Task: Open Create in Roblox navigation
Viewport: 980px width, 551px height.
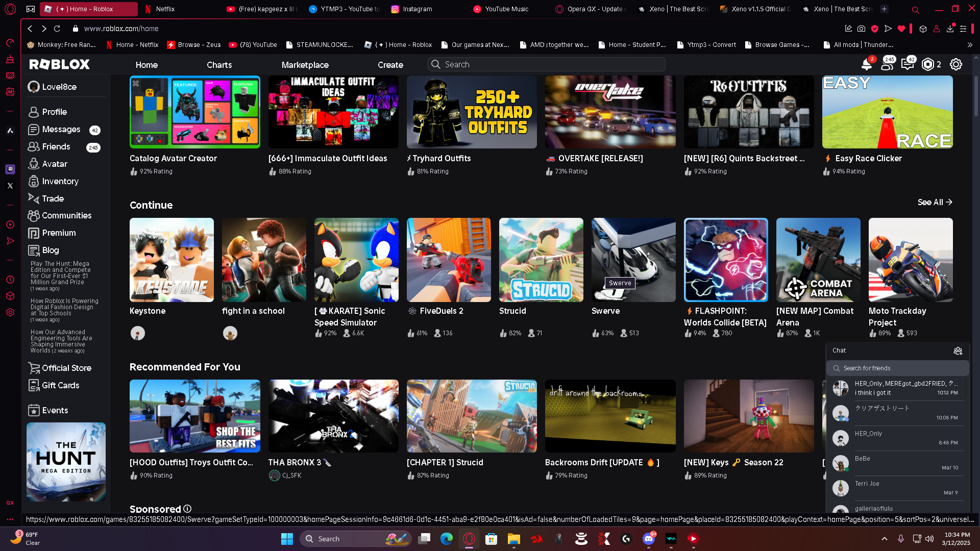Action: pyautogui.click(x=390, y=65)
